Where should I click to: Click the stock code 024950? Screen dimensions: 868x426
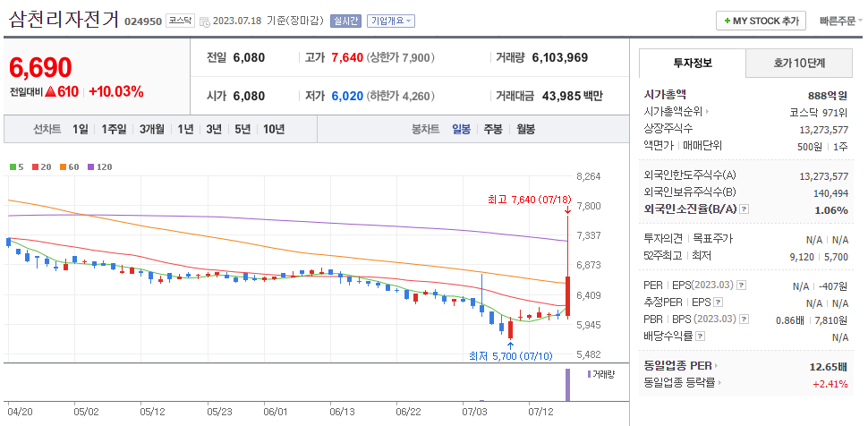[x=143, y=21]
